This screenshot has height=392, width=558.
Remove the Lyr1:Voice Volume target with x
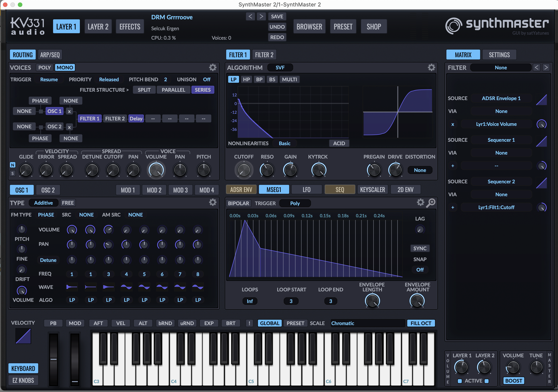(453, 124)
